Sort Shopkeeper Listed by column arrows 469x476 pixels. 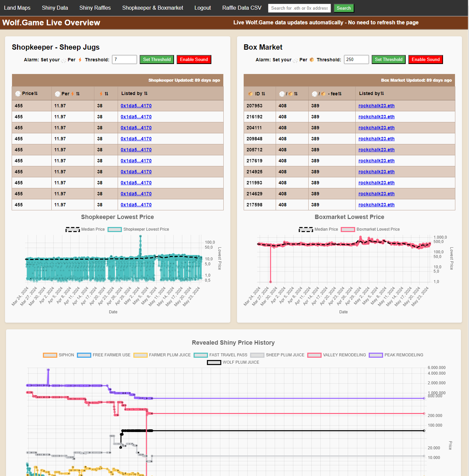146,93
